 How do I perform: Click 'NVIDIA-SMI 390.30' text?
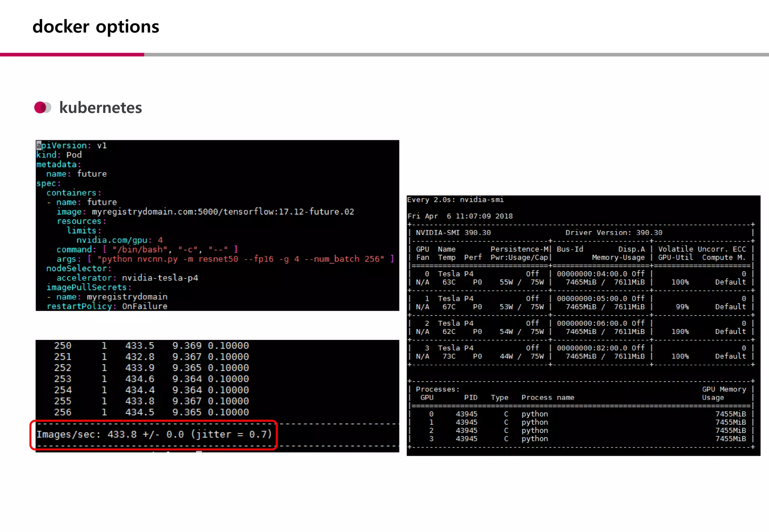[453, 233]
